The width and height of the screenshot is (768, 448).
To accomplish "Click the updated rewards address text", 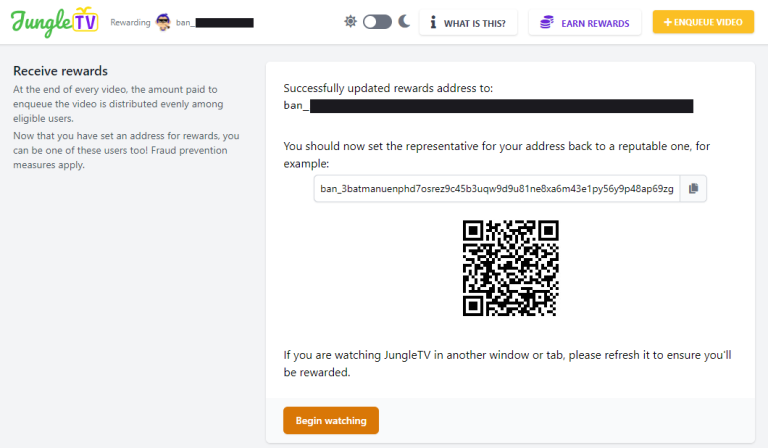I will [488, 106].
